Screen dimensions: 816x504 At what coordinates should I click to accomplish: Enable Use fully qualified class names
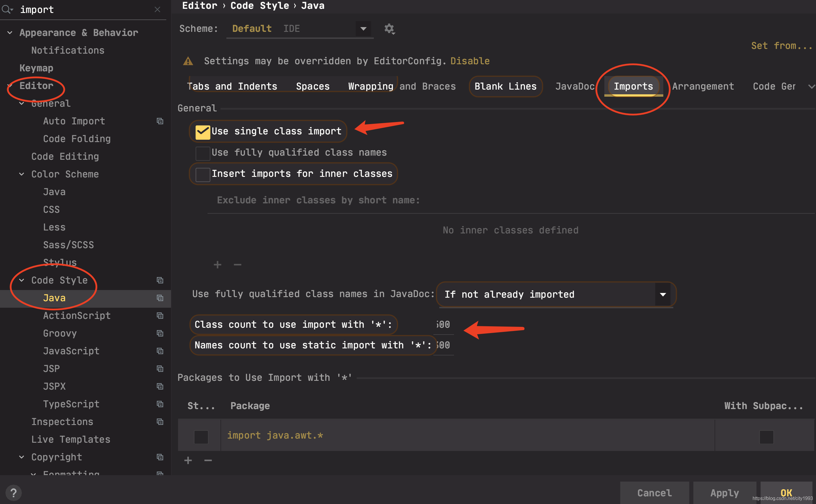[203, 153]
